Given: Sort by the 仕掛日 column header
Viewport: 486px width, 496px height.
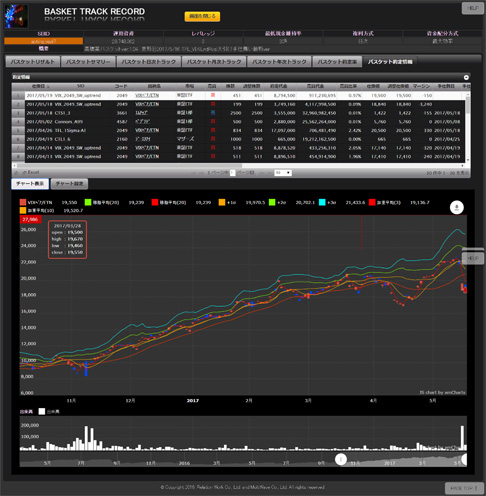Looking at the screenshot, I should coord(40,86).
